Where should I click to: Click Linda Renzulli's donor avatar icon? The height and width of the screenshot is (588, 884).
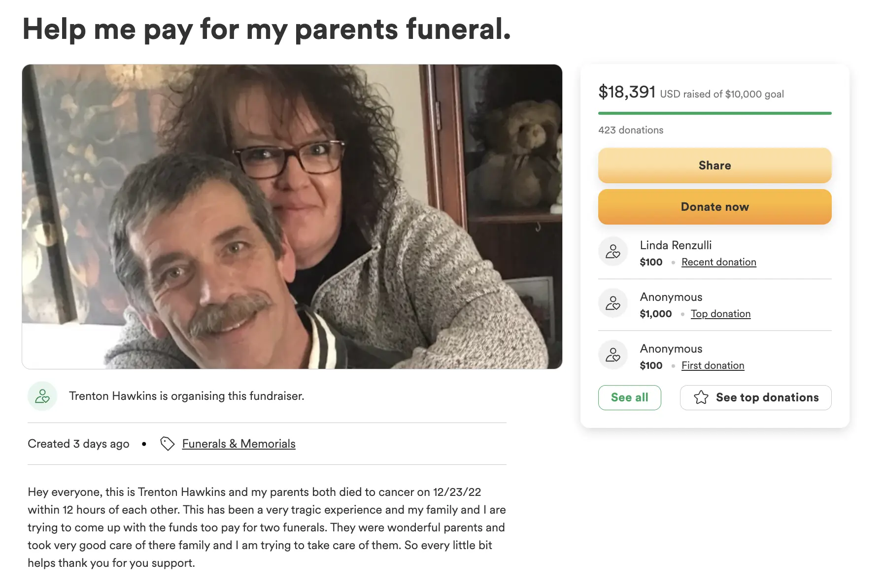[613, 252]
